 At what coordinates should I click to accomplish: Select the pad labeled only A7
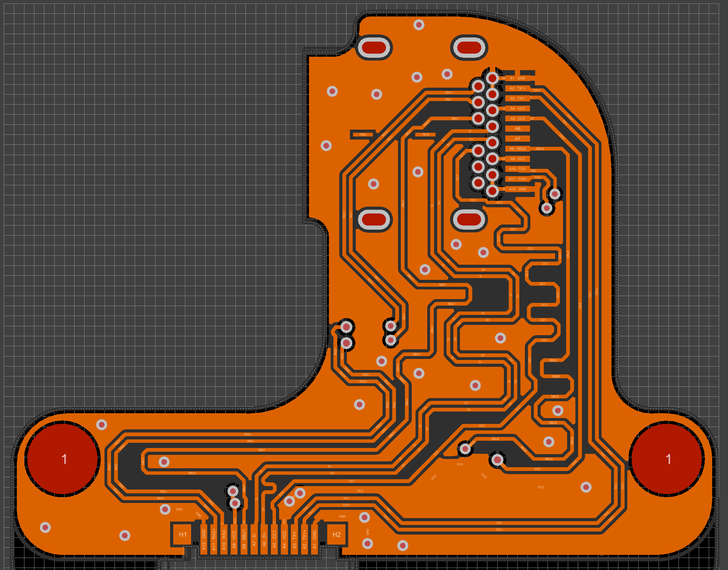pyautogui.click(x=517, y=139)
